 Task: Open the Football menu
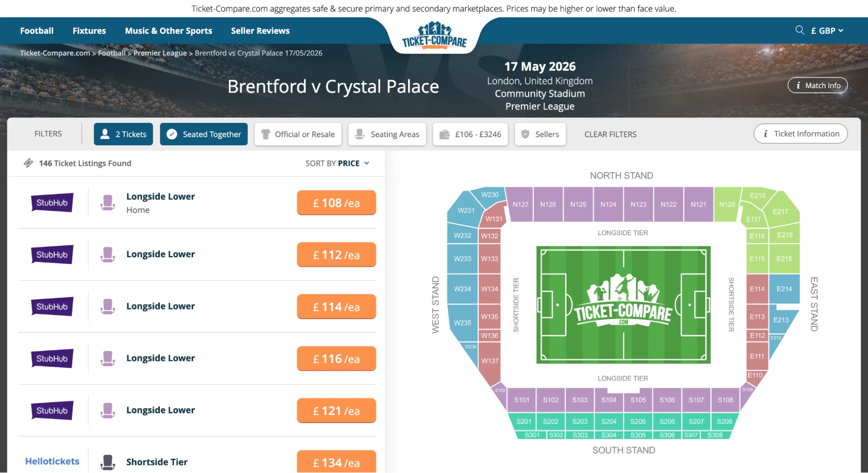(x=36, y=30)
